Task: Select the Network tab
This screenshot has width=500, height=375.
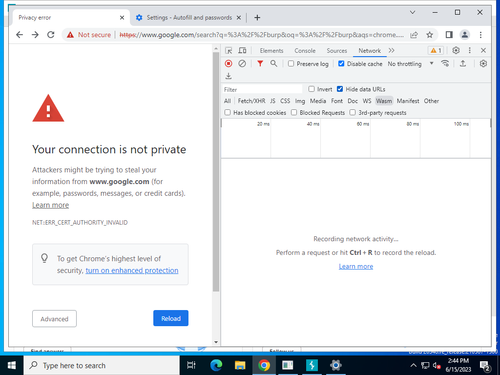Action: coord(369,51)
